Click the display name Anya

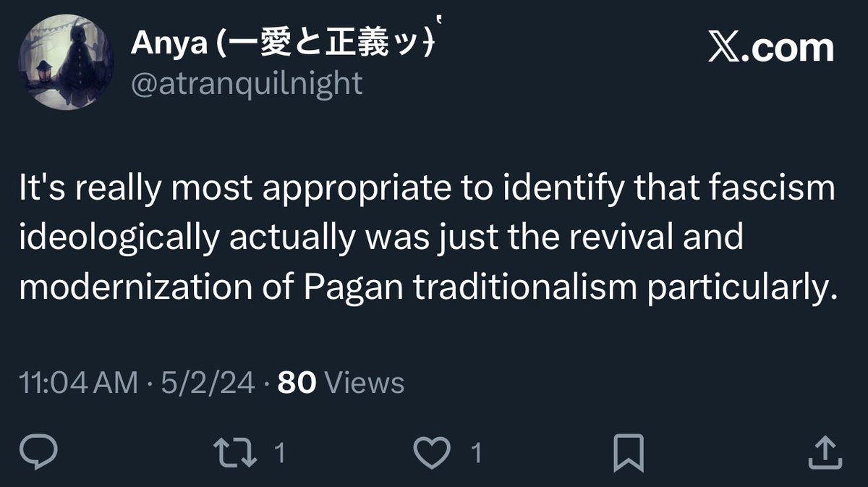point(171,48)
